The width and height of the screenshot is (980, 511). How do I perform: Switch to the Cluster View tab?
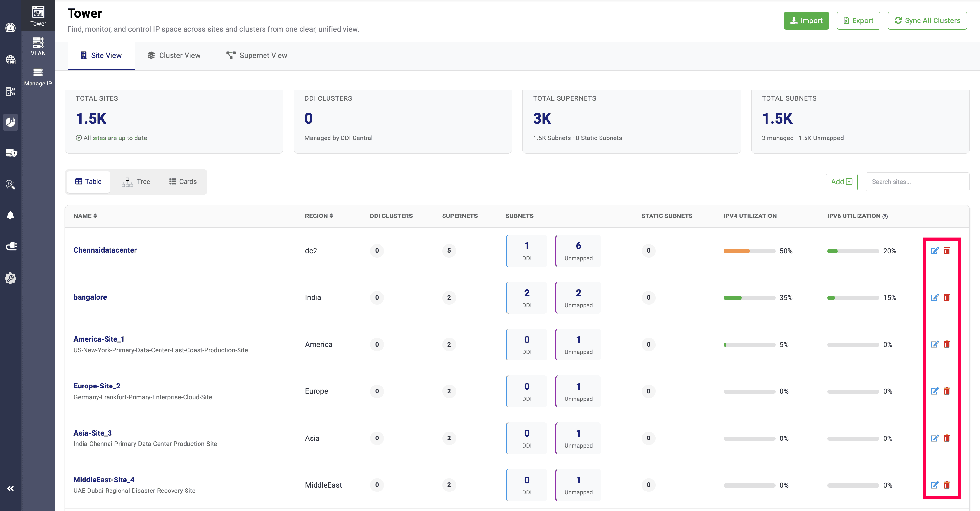(x=174, y=56)
